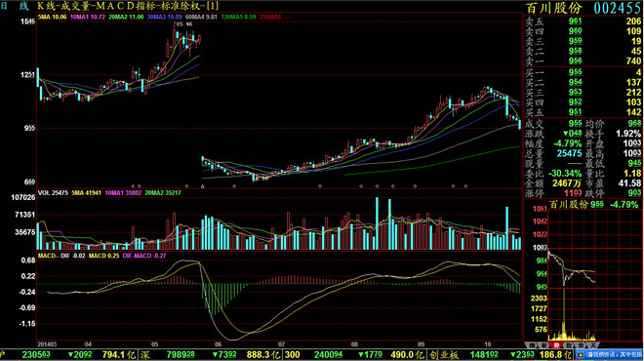Image resolution: width=644 pixels, height=361 pixels.
Task: Click the K线-成交量-MACD指标 chart title
Action: tap(128, 6)
